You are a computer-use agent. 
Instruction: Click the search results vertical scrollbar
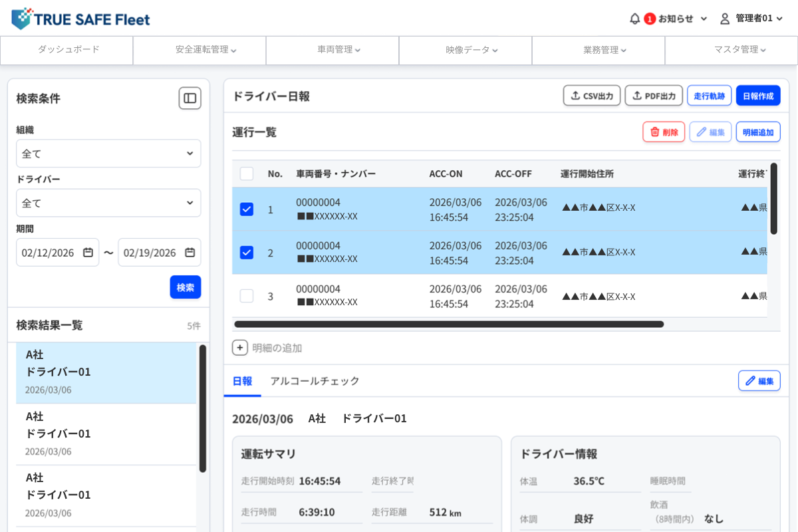tap(203, 408)
